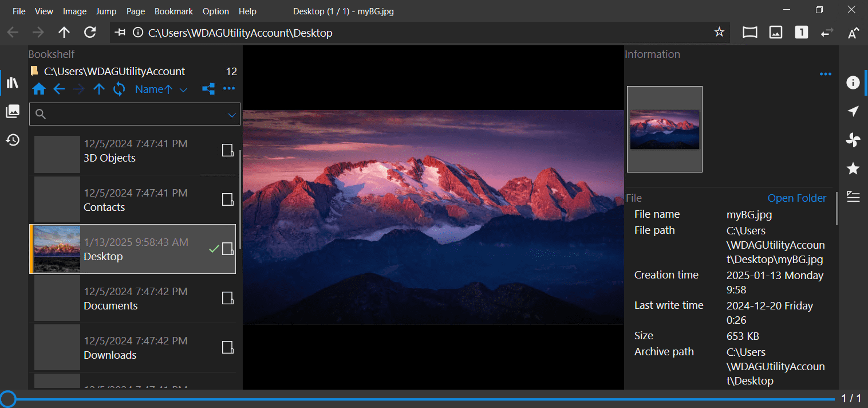Toggle reading direction arrows icon
The width and height of the screenshot is (868, 408).
[x=827, y=33]
